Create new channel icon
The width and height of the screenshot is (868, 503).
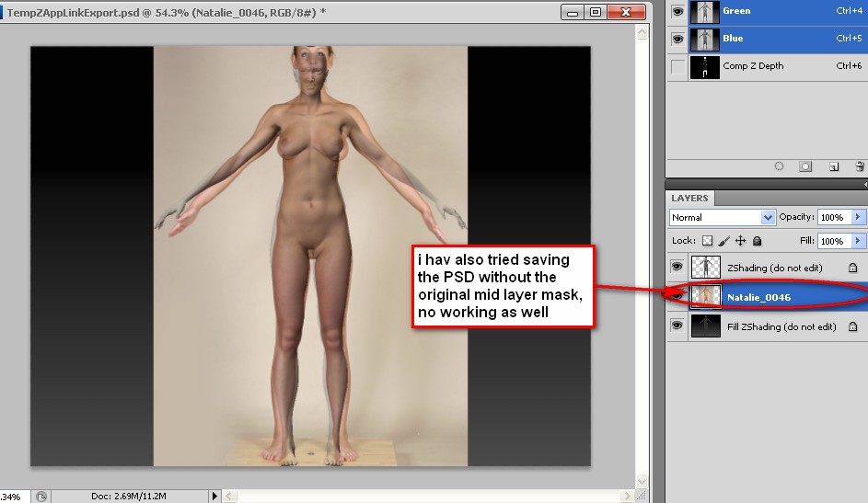pyautogui.click(x=833, y=166)
